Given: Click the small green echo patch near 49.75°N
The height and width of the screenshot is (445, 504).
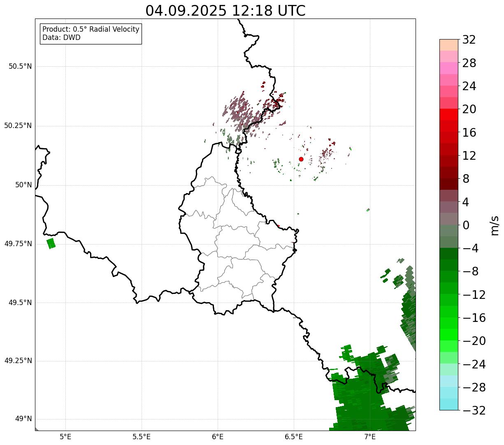Looking at the screenshot, I should click(x=51, y=243).
